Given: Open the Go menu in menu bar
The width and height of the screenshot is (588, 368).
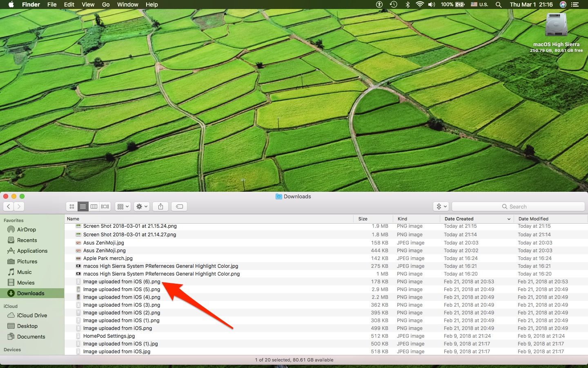Looking at the screenshot, I should pos(106,4).
